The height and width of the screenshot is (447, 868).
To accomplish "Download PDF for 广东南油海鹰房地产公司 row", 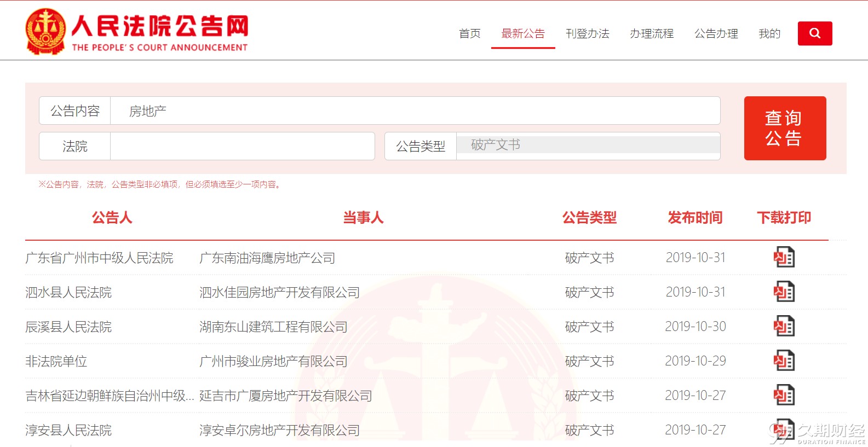I will (784, 257).
